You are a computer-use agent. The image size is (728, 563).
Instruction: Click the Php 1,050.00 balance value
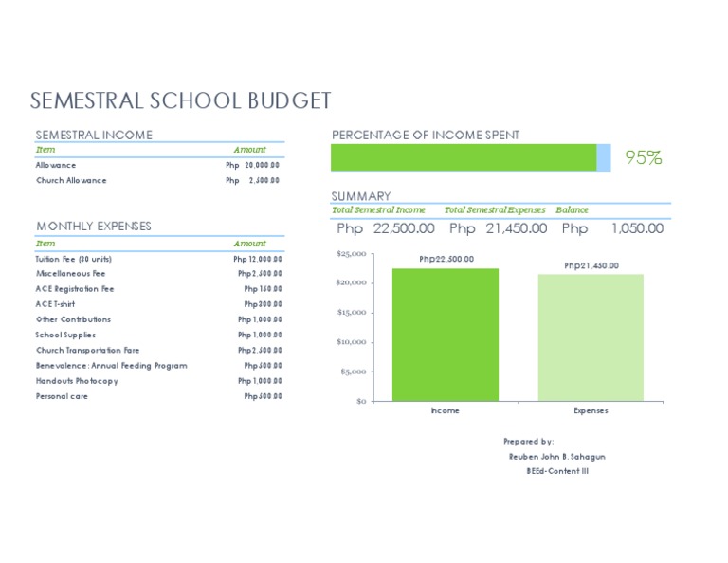[x=612, y=228]
